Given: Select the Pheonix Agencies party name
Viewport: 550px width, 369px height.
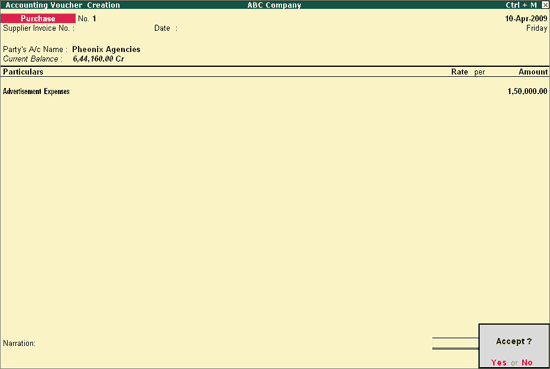Looking at the screenshot, I should click(106, 49).
